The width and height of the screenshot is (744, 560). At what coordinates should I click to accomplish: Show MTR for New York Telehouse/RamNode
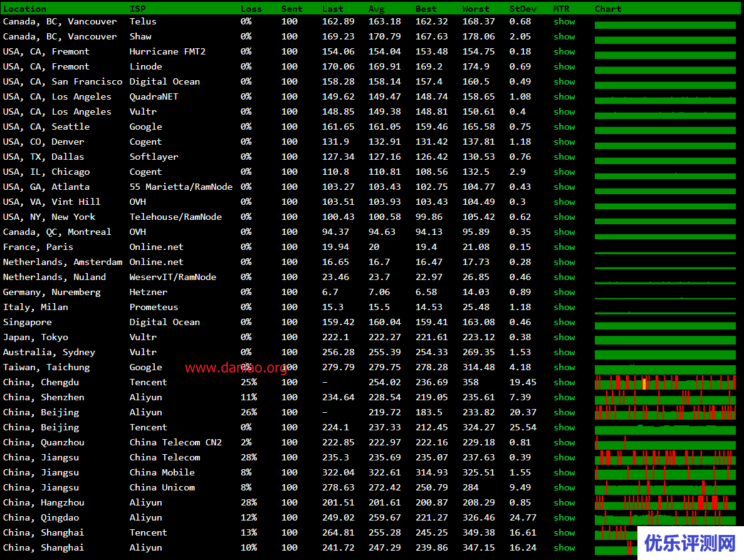[564, 217]
